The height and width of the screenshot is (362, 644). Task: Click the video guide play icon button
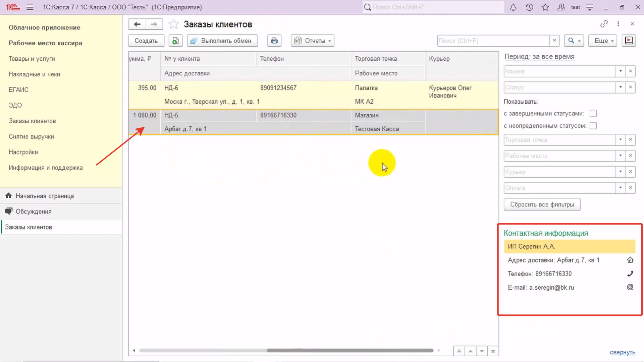(x=629, y=41)
